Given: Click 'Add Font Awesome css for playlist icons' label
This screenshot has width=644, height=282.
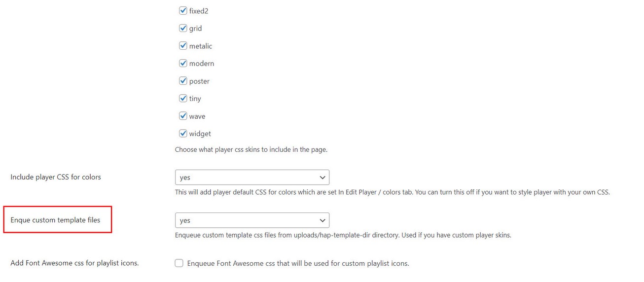Looking at the screenshot, I should [74, 263].
